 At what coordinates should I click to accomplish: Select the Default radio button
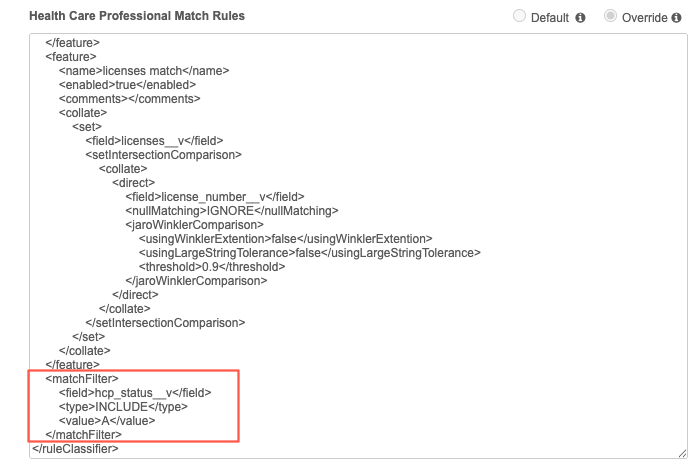tap(519, 17)
